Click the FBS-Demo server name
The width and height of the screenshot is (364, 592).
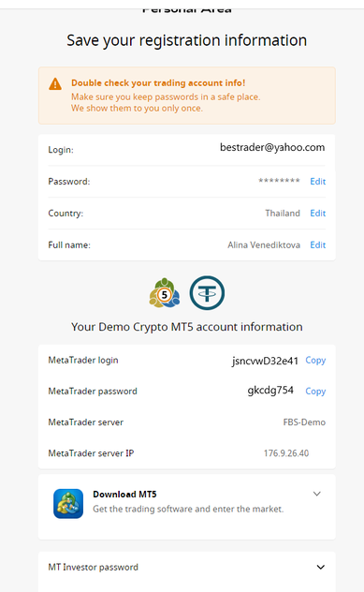(304, 422)
